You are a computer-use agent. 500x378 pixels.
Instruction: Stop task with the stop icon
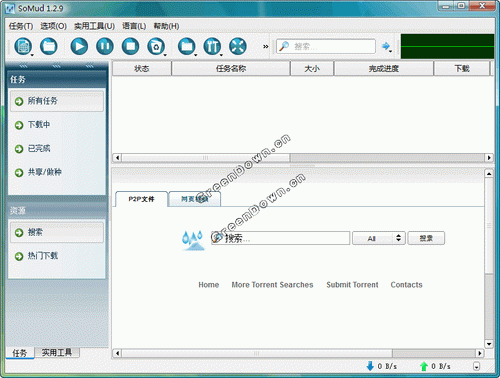tap(130, 46)
